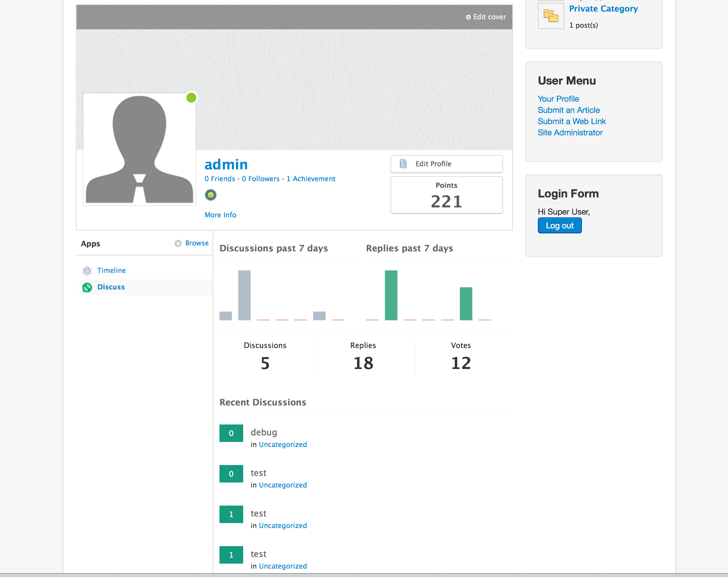The width and height of the screenshot is (728, 577).
Task: Select the Timeline app in sidebar
Action: tap(111, 270)
